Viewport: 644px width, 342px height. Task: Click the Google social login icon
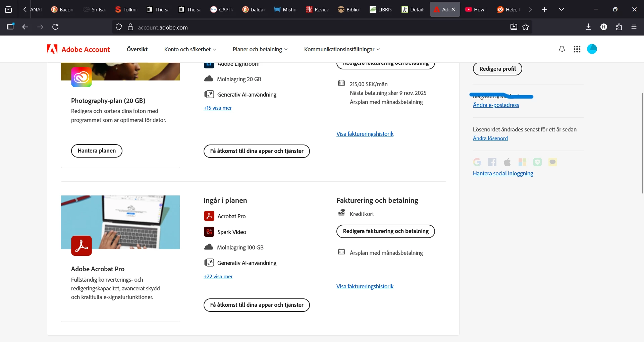pos(477,162)
